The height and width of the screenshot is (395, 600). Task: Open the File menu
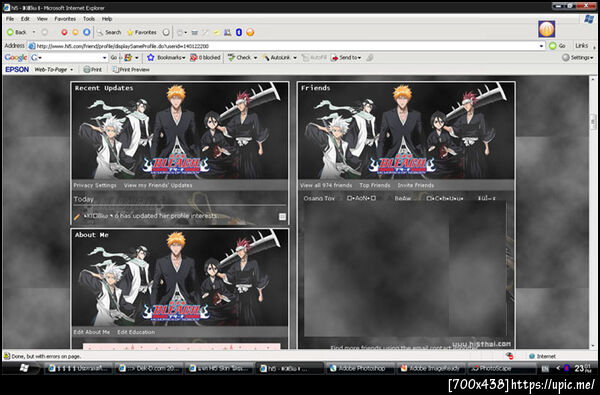(x=10, y=19)
